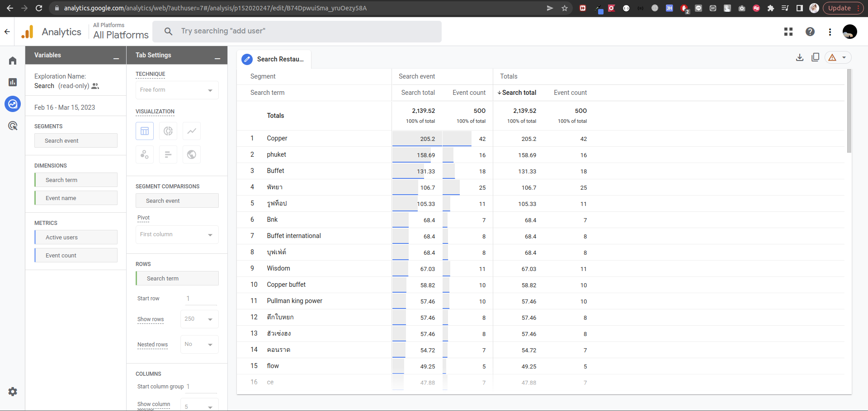The image size is (868, 411).
Task: Open the Technique dropdown
Action: tap(177, 90)
